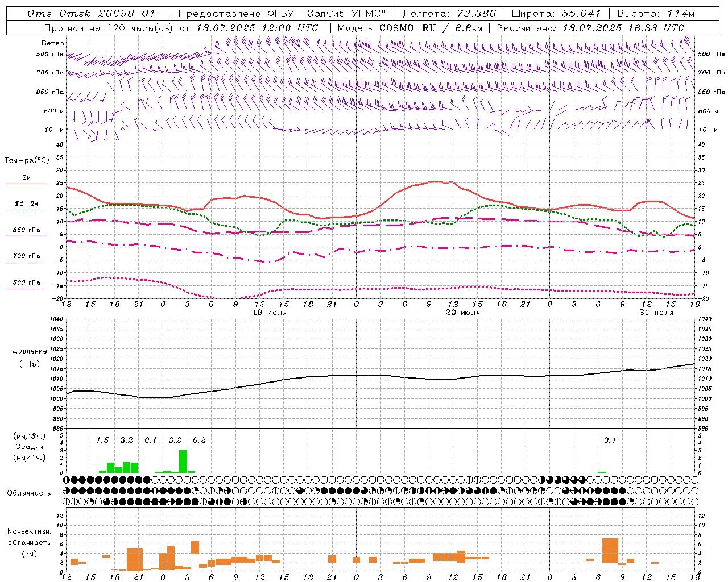Click the 0.2 precipitation amount value
Viewport: 728px width, 582px height.
click(199, 440)
